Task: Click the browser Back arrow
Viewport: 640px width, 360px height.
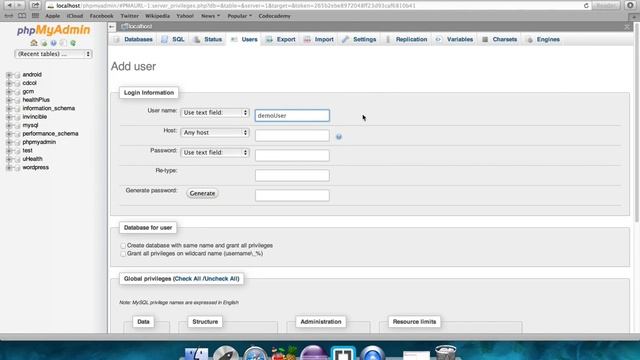Action: coord(9,5)
